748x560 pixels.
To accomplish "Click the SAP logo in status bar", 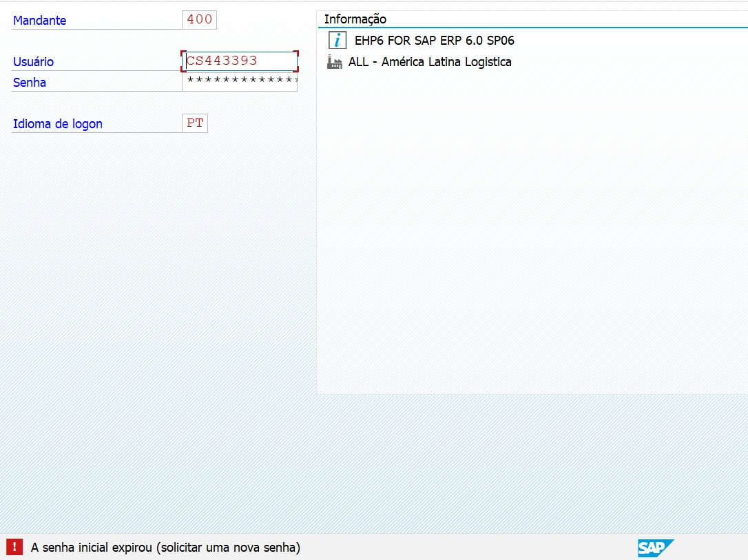I will 656,548.
